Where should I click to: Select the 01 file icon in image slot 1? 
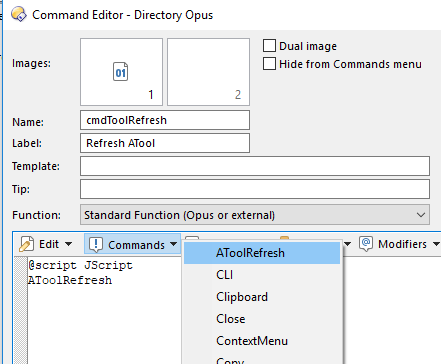pyautogui.click(x=120, y=72)
